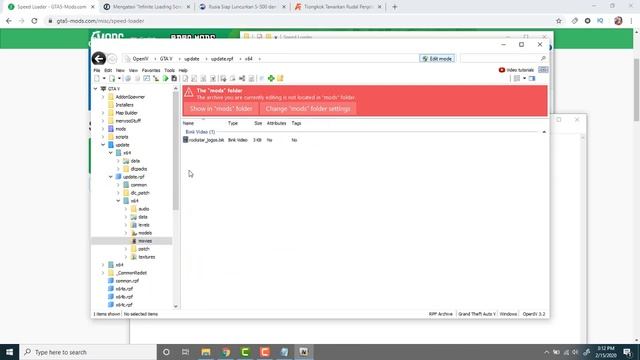Open dropdown arrow beside new file icon
The width and height of the screenshot is (640, 360).
click(x=104, y=78)
